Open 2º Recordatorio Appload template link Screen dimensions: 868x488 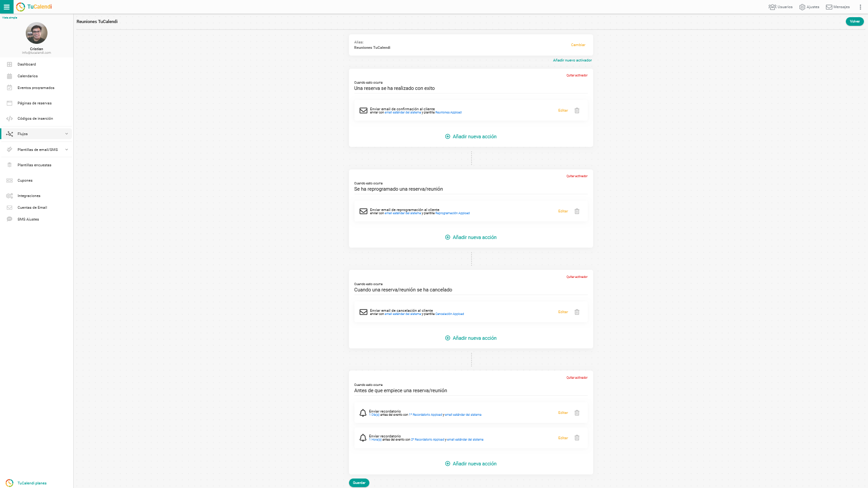pyautogui.click(x=428, y=440)
